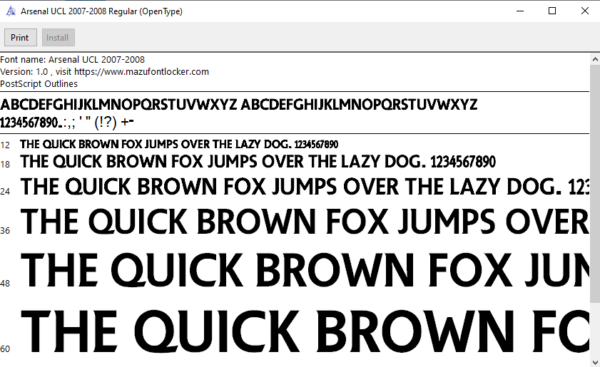The height and width of the screenshot is (367, 600).
Task: Click the 1234567890 digits and punctuation sample line
Action: [x=67, y=122]
